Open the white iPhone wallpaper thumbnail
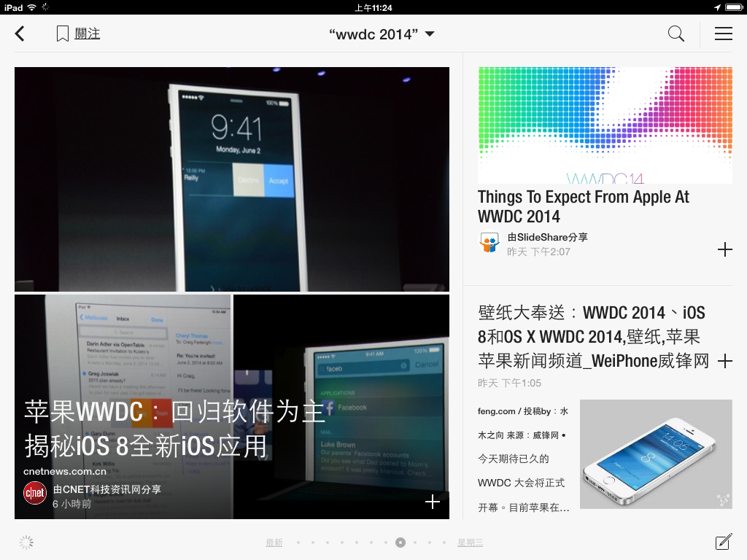The image size is (747, 560). coord(656,454)
